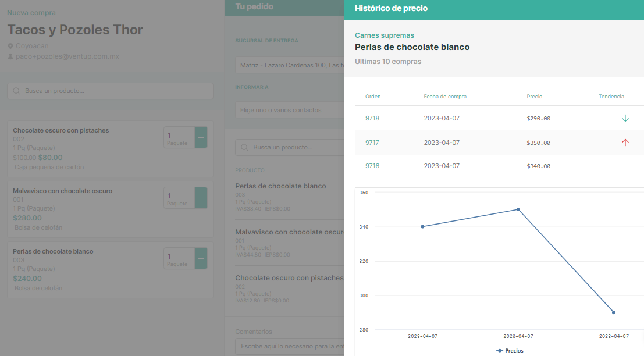Open the Sucursal de entrega dropdown
Screen dimensions: 644x356
(289, 66)
